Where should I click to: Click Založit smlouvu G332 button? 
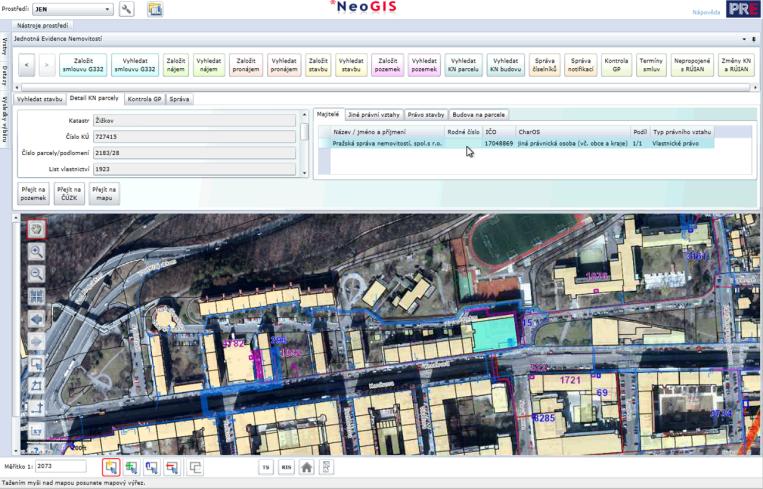(x=83, y=65)
